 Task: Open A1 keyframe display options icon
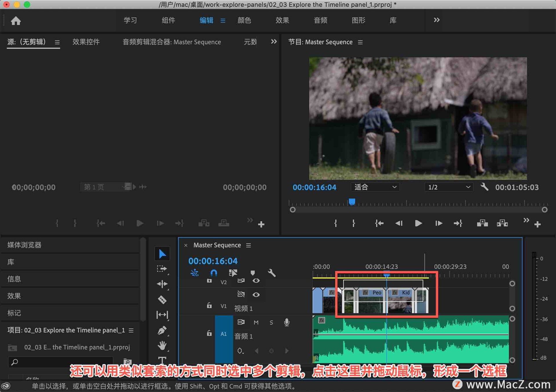240,351
